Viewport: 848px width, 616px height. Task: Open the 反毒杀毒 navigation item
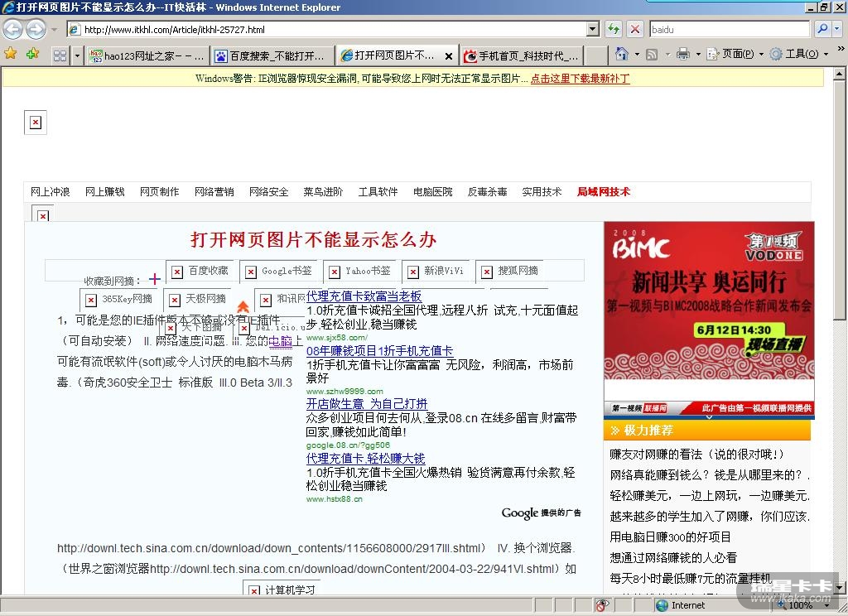pos(487,192)
